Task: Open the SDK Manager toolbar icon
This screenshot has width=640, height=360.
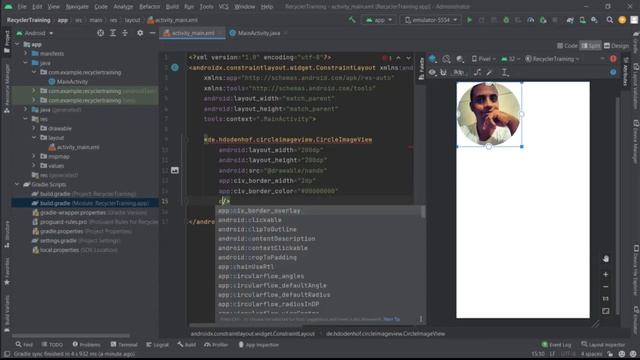Action: (594, 20)
